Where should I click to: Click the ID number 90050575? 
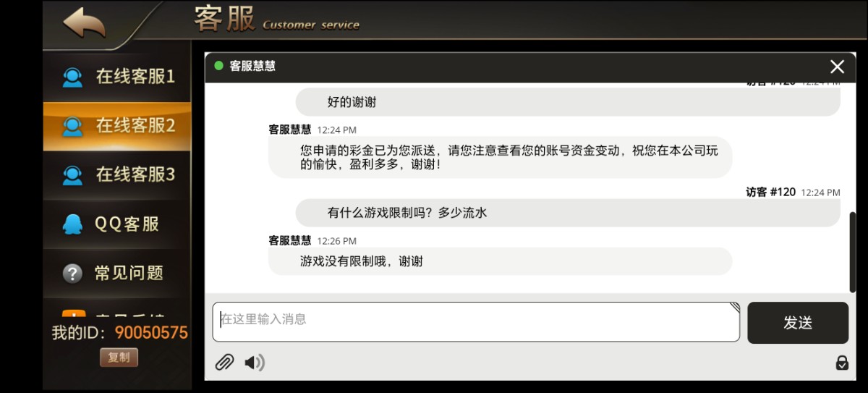tap(151, 333)
